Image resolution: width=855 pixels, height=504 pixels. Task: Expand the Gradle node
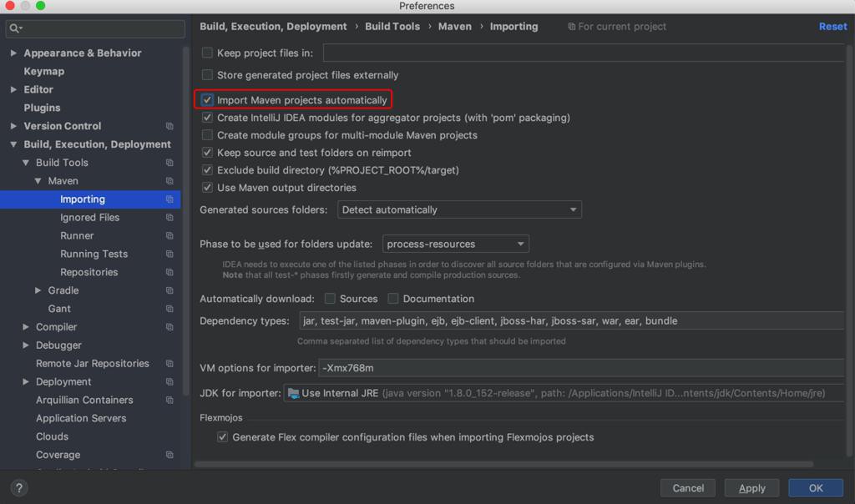pos(38,290)
